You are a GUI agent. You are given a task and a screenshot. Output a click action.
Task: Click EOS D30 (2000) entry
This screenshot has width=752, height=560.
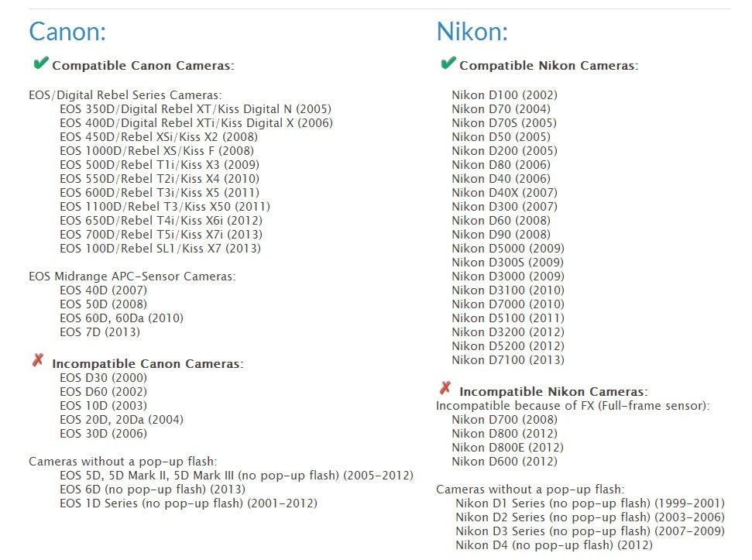103,378
